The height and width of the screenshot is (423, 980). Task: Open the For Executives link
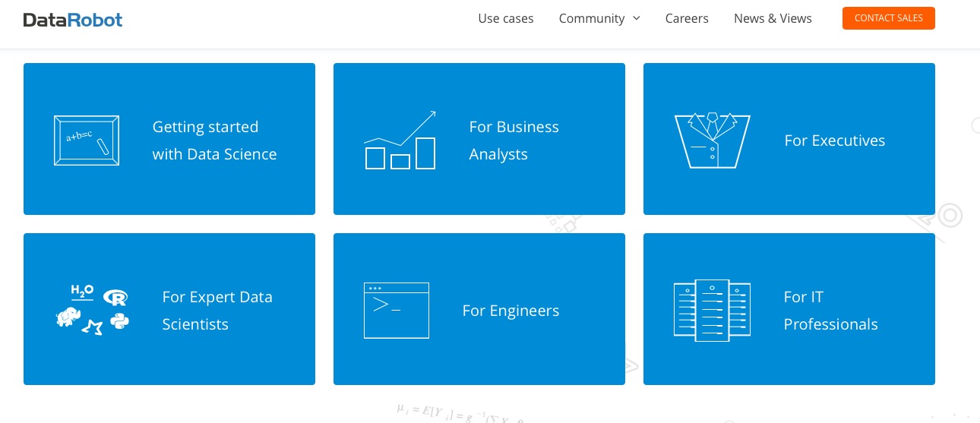point(834,140)
